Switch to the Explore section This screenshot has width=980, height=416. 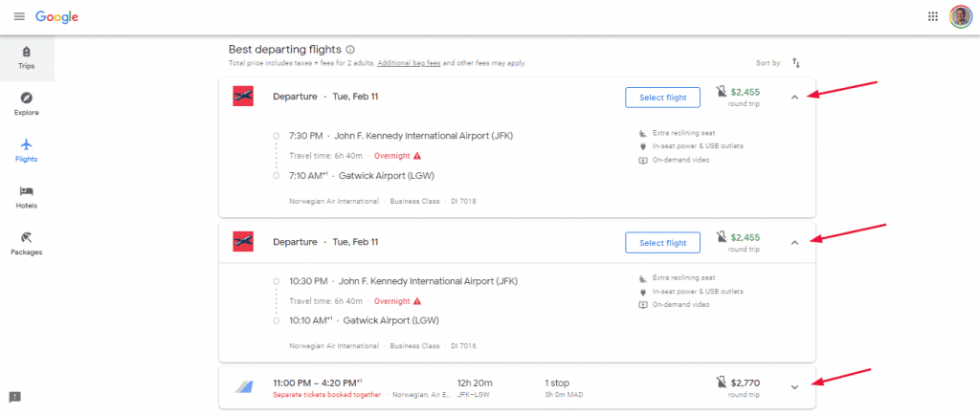27,104
